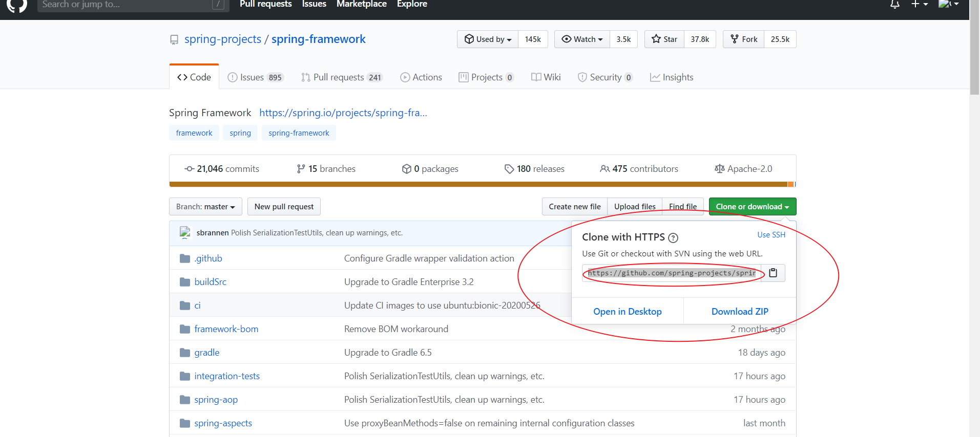Open Issues in top navigation
980x437 pixels.
[x=314, y=4]
